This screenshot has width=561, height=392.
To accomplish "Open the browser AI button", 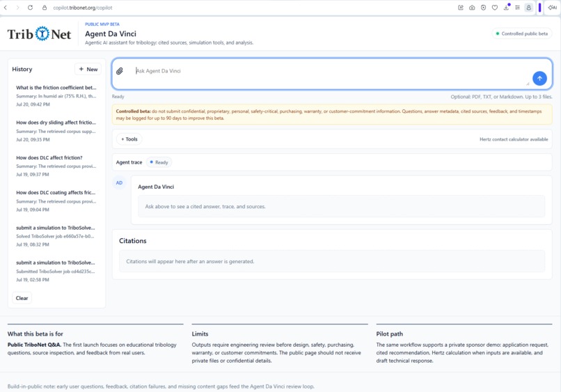I will tap(553, 8).
